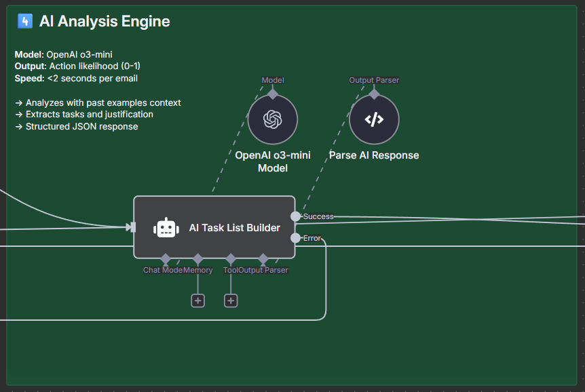Add a Memory sub-node with plus button
585x392 pixels.
coord(197,300)
